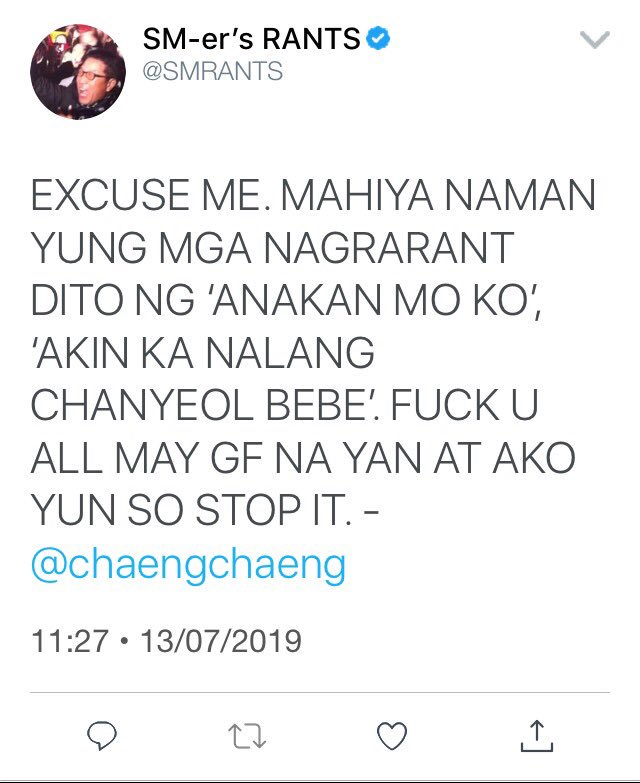Open the @SMRANTS handle

213,71
